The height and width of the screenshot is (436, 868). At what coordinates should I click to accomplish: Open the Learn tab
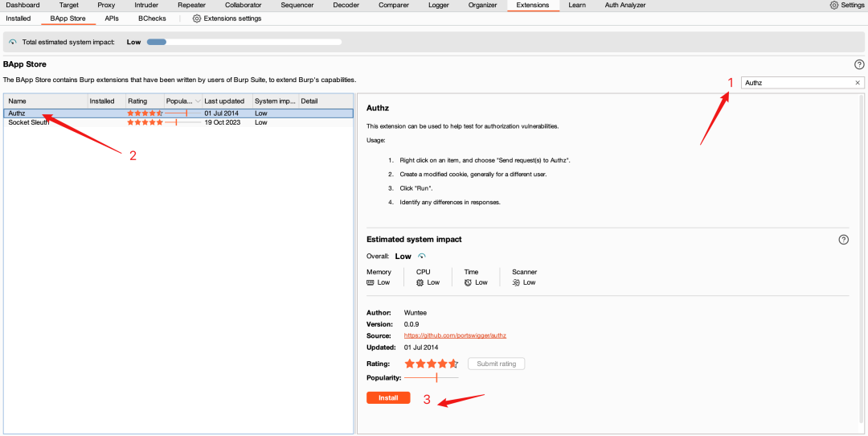click(577, 5)
